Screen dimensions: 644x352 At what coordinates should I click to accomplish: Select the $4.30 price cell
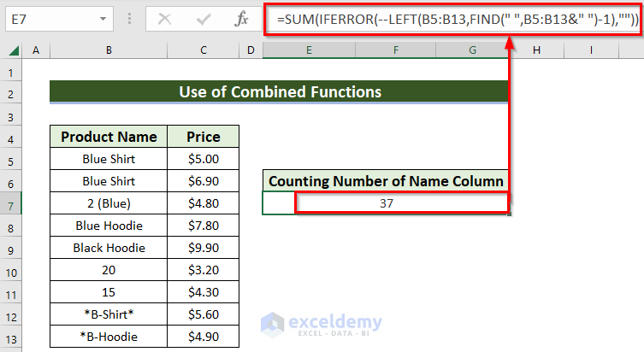pos(204,291)
